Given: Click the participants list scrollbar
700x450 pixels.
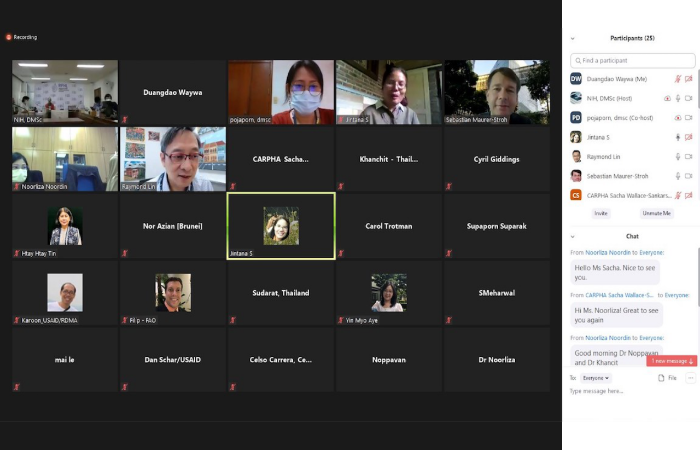Looking at the screenshot, I should [698, 88].
